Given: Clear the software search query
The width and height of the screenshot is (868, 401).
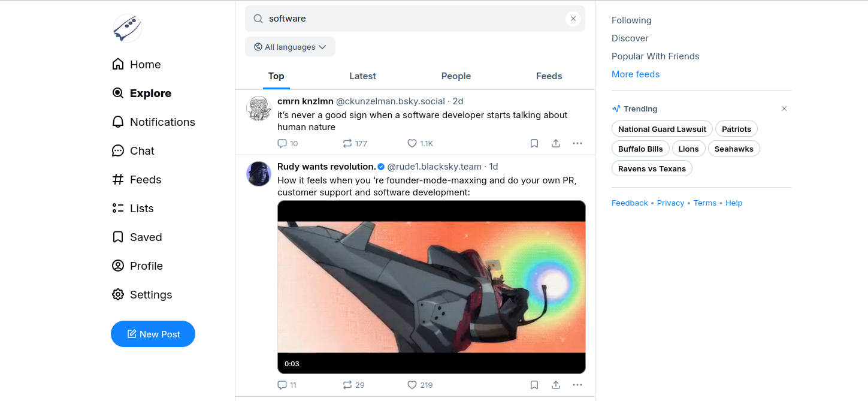Looking at the screenshot, I should 573,19.
